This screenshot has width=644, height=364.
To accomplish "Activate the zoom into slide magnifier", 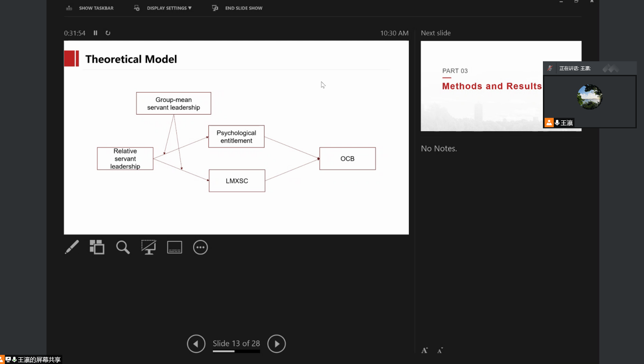I will (x=123, y=247).
